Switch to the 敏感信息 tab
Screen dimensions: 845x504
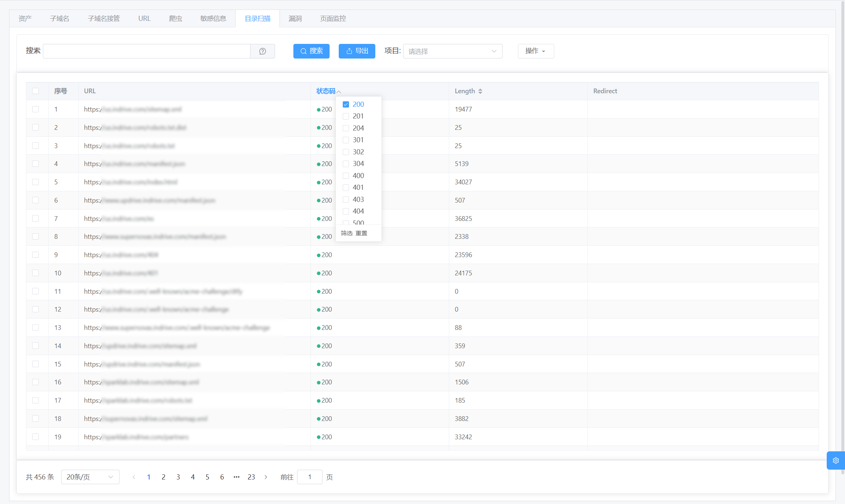213,19
